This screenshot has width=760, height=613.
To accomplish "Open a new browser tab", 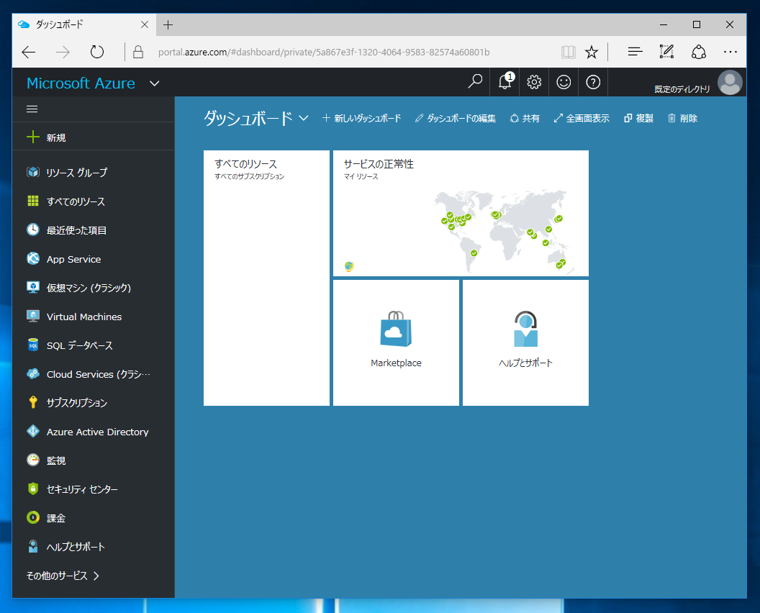I will tap(168, 25).
